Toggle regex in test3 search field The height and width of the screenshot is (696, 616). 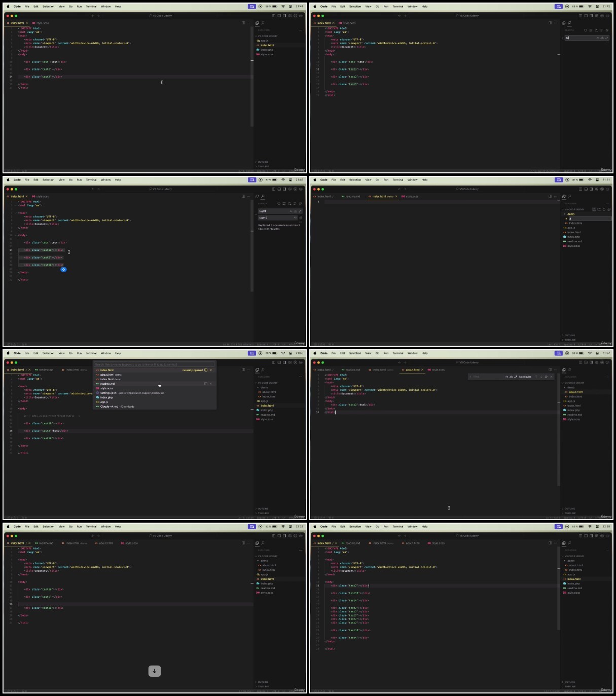(300, 211)
